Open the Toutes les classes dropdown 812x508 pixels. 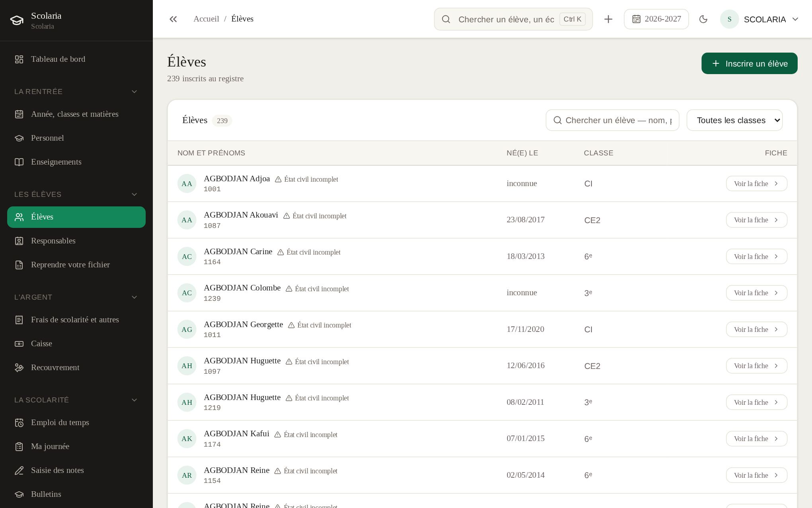pyautogui.click(x=734, y=120)
